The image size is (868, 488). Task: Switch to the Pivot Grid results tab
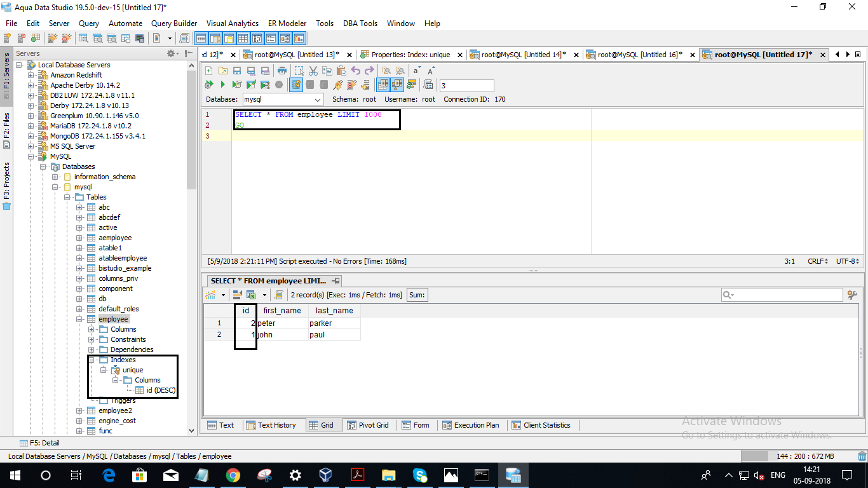pos(367,425)
